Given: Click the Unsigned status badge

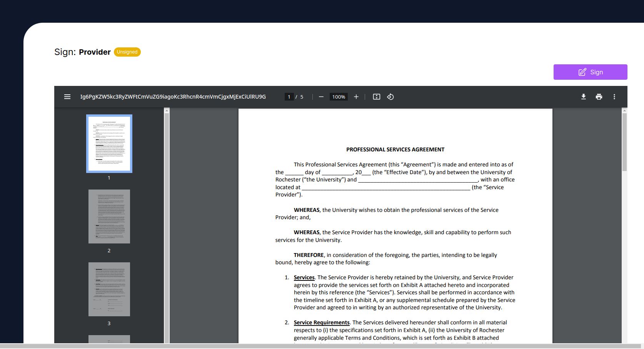Looking at the screenshot, I should pyautogui.click(x=127, y=52).
